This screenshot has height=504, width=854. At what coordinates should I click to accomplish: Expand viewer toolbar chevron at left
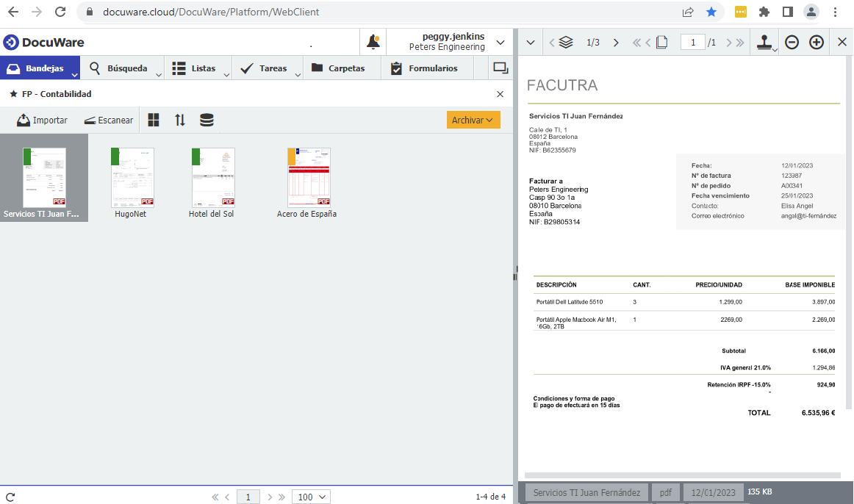(x=529, y=43)
